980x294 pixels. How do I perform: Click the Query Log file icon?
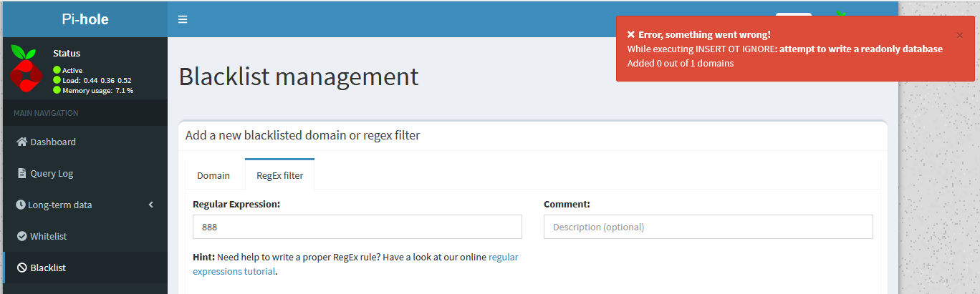[x=21, y=173]
